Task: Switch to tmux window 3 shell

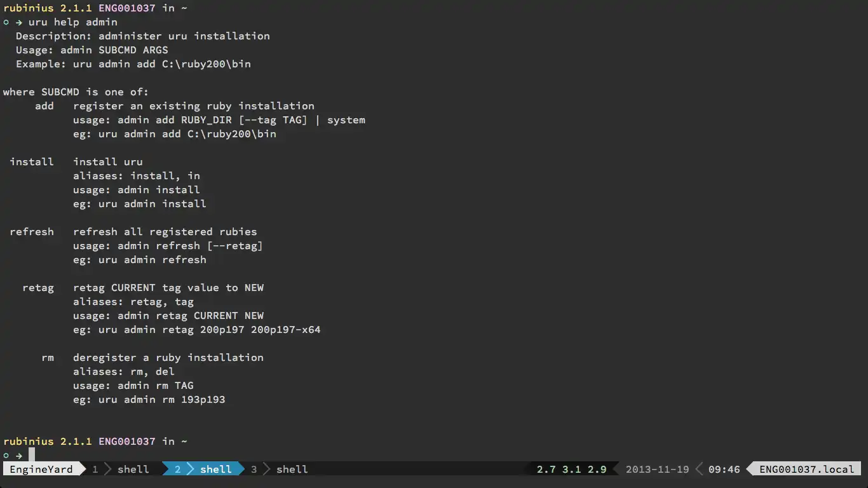Action: click(x=292, y=470)
